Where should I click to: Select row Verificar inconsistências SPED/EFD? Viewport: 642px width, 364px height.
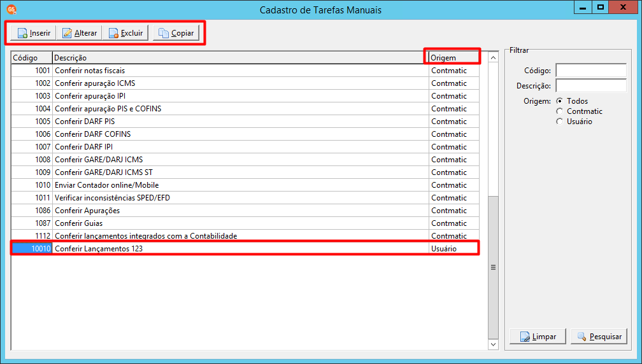point(245,197)
